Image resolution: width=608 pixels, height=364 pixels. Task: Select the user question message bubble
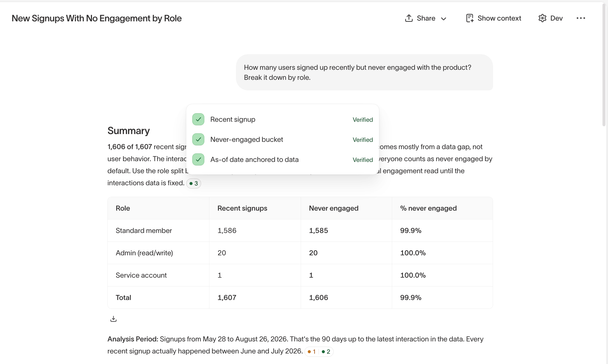(x=364, y=72)
